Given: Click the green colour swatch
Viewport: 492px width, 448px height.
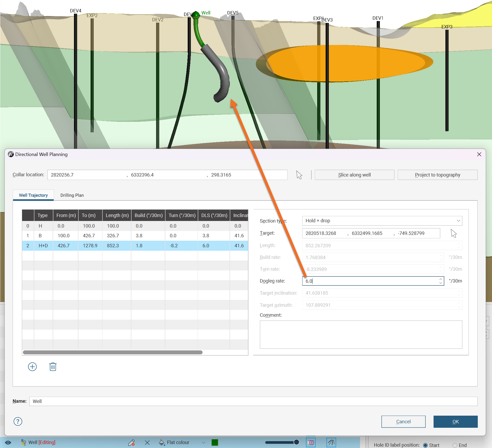Looking at the screenshot, I should (215, 442).
